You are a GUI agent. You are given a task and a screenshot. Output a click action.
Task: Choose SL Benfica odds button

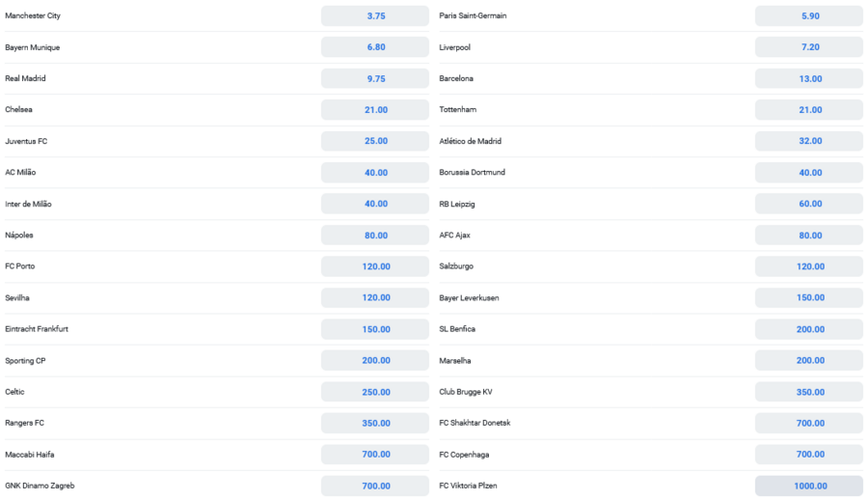[809, 329]
